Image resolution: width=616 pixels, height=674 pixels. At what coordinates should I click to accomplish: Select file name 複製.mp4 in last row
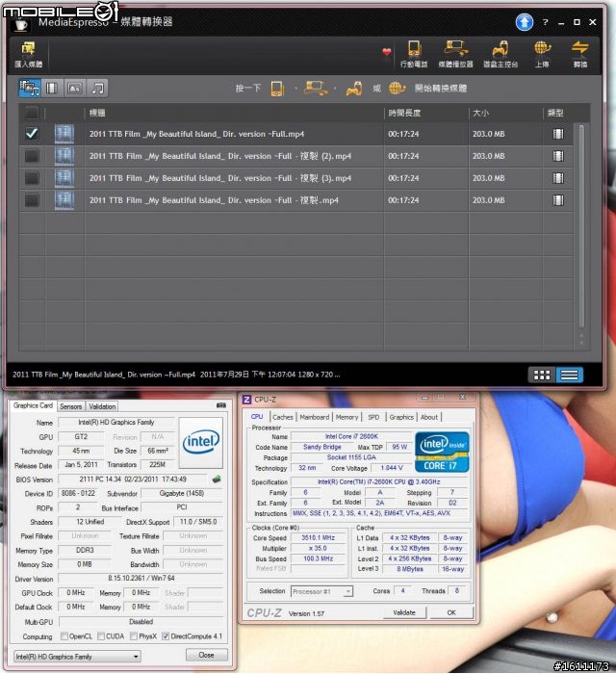click(x=214, y=200)
